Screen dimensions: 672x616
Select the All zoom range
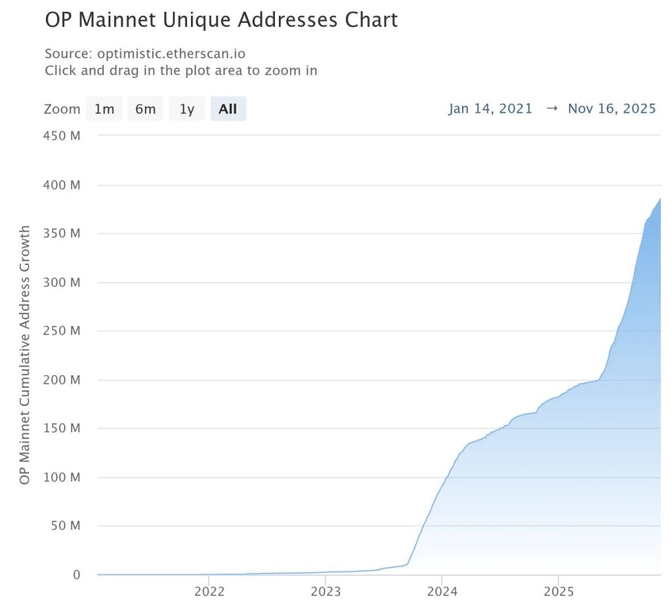point(228,109)
